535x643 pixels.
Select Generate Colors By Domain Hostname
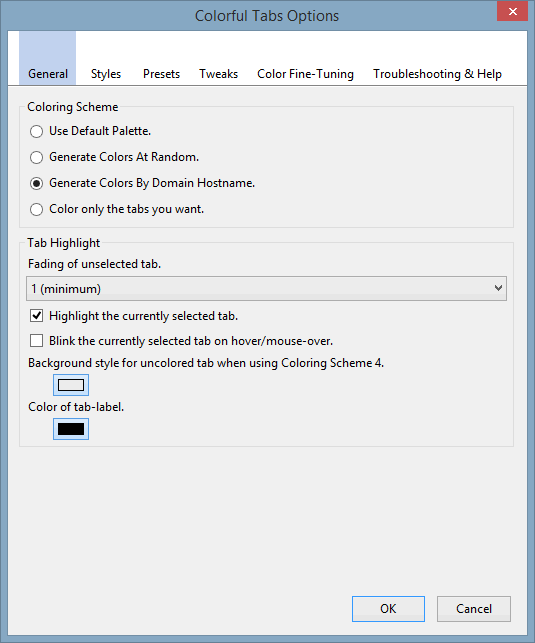pos(36,183)
